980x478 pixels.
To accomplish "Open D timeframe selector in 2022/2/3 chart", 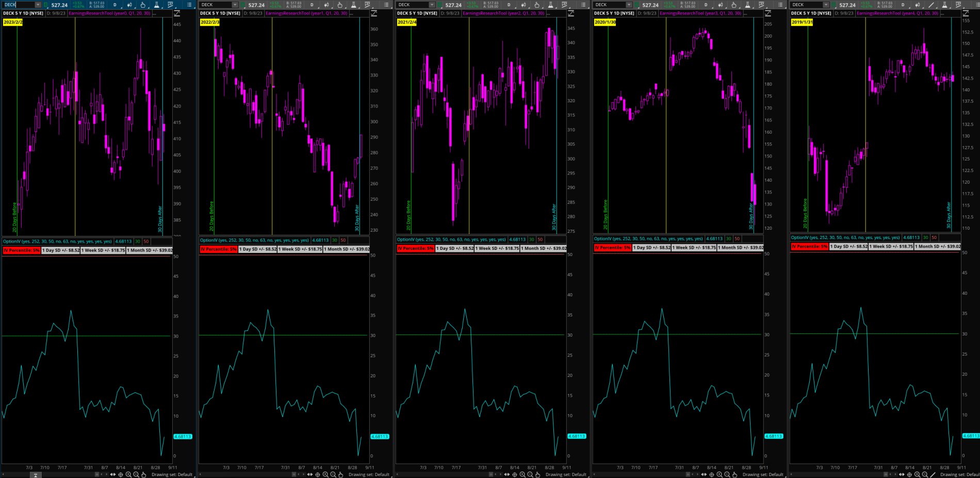I will (312, 5).
